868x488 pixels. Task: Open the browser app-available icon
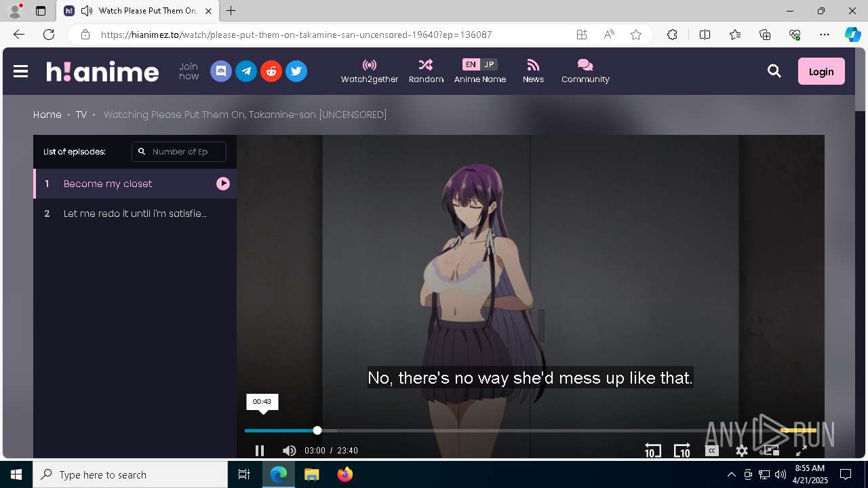[582, 35]
